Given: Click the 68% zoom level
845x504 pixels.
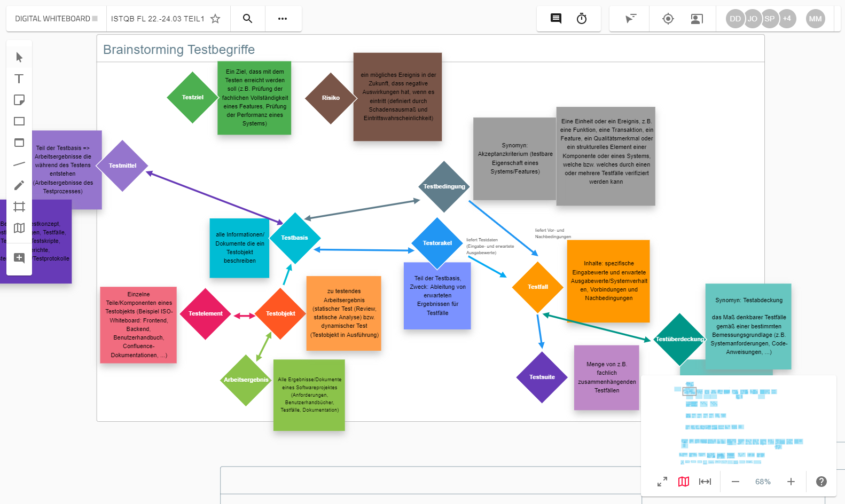Looking at the screenshot, I should coord(763,482).
